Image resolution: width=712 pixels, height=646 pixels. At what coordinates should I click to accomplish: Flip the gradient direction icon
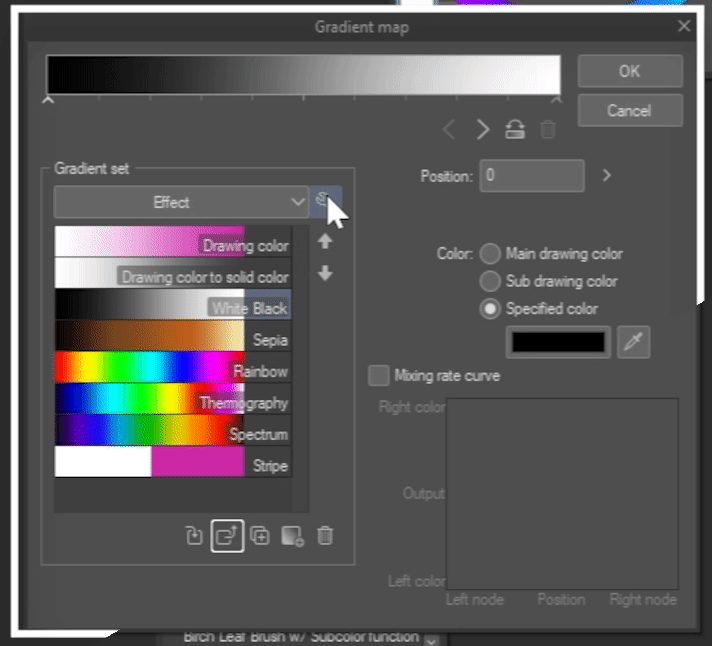[x=515, y=129]
